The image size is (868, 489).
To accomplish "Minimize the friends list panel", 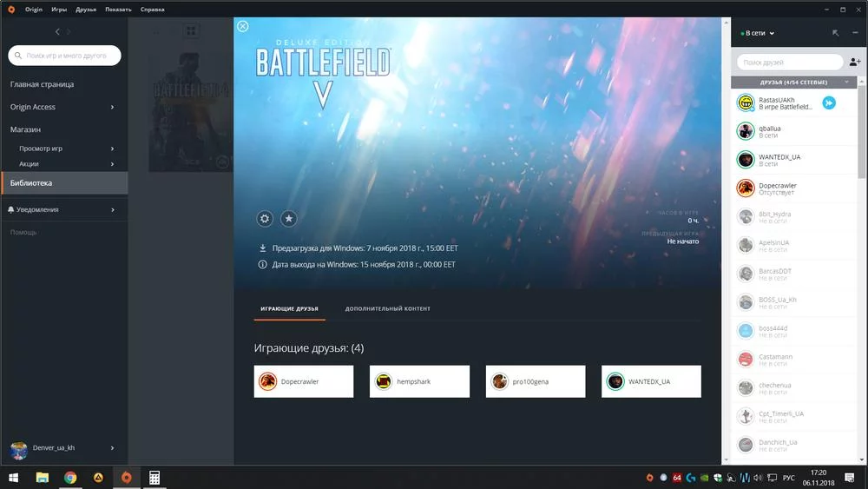I will [x=855, y=33].
